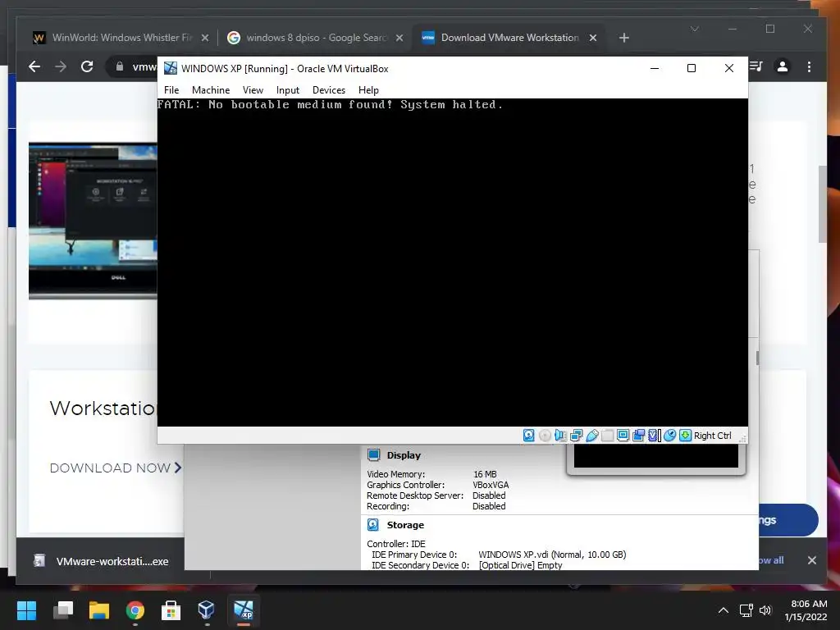Go forward in Chrome browser
The image size is (840, 630).
(x=61, y=66)
